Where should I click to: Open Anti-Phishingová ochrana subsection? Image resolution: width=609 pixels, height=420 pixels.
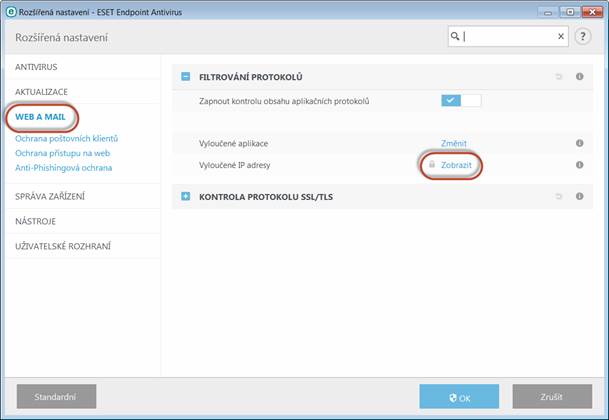click(63, 168)
